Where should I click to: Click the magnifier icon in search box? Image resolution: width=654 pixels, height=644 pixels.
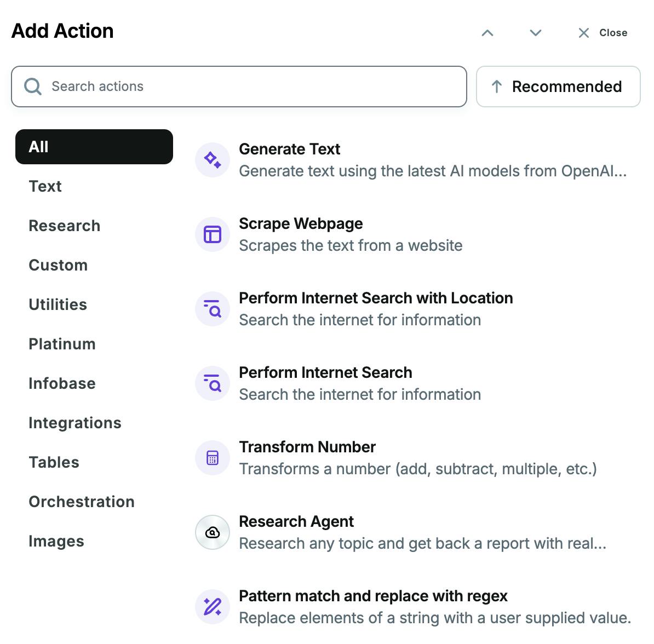(x=33, y=87)
